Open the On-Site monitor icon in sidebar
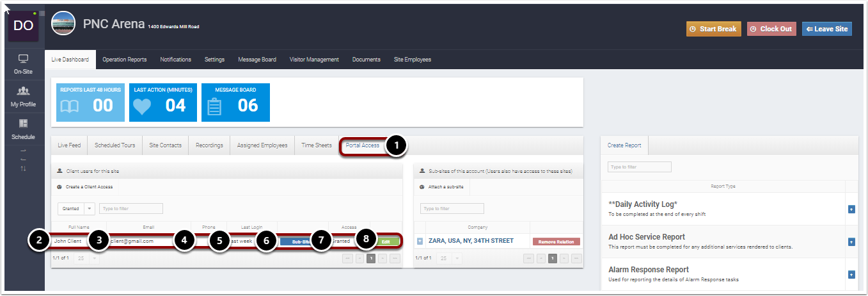The image size is (868, 296). tap(23, 59)
